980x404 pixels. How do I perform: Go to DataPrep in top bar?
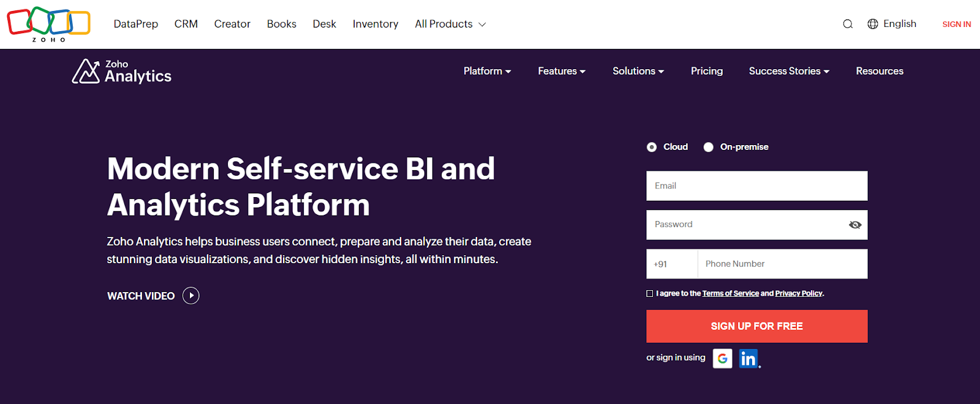(x=136, y=24)
